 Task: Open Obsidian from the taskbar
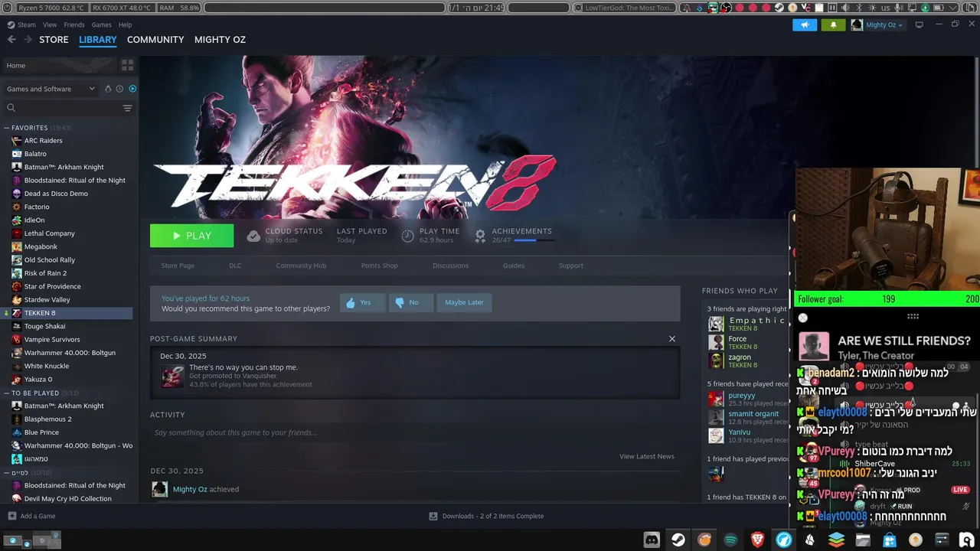[810, 540]
